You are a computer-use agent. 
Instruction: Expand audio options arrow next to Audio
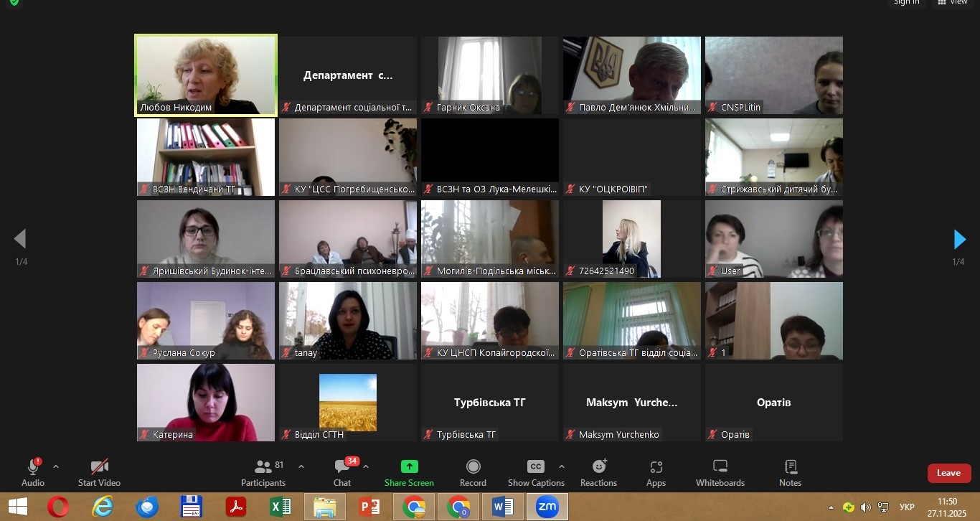coord(56,466)
